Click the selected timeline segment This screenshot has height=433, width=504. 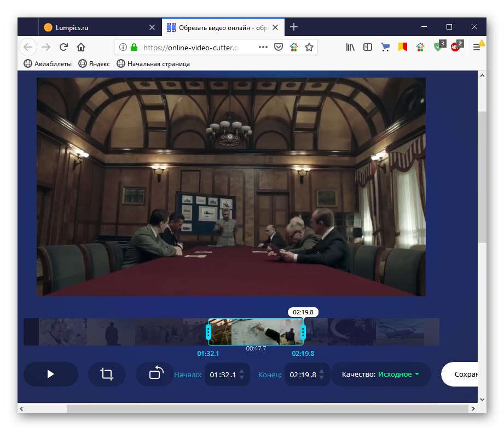pos(256,332)
